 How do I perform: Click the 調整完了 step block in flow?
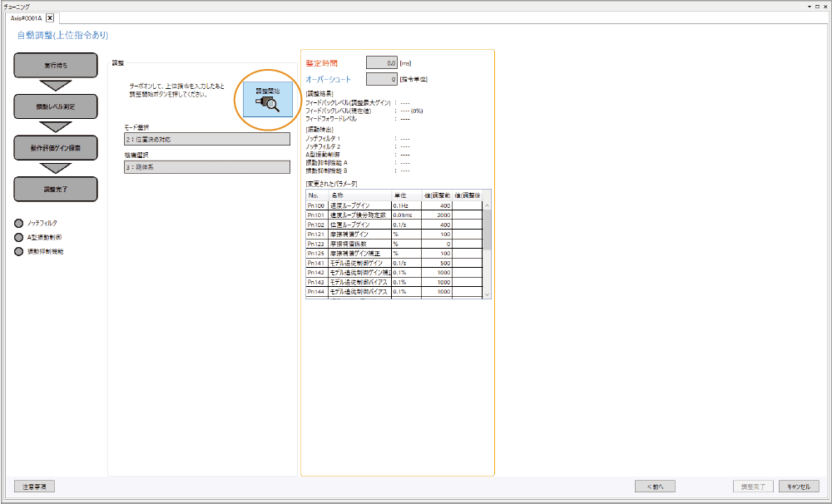(x=57, y=189)
